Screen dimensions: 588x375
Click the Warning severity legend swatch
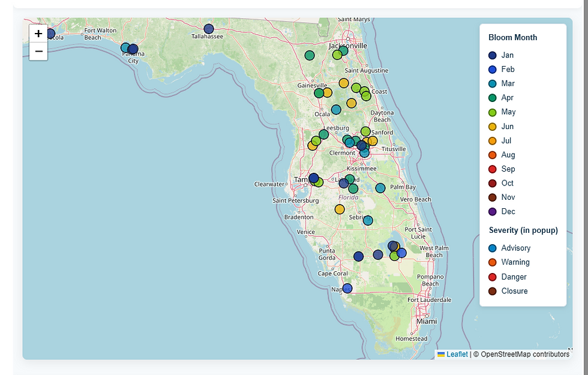point(493,263)
